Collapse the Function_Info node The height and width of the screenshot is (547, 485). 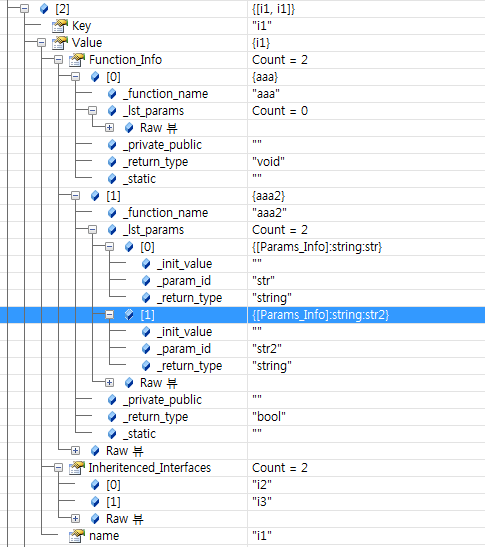click(59, 60)
